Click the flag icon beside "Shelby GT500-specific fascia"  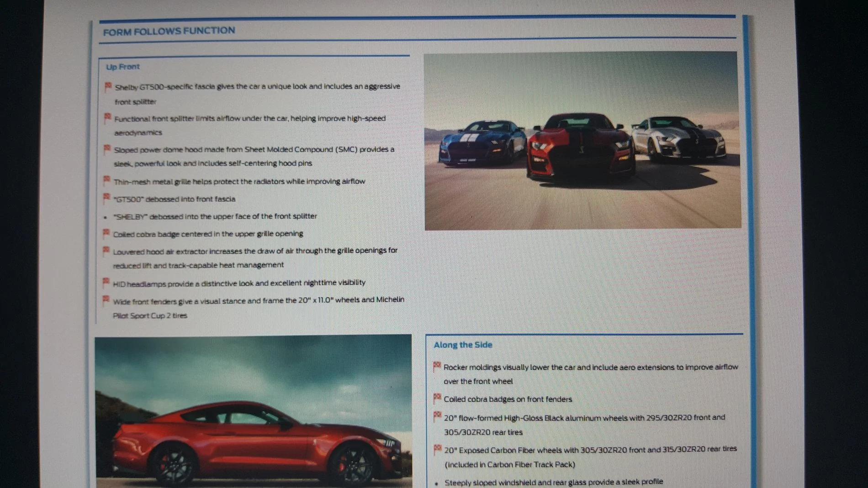pyautogui.click(x=108, y=86)
